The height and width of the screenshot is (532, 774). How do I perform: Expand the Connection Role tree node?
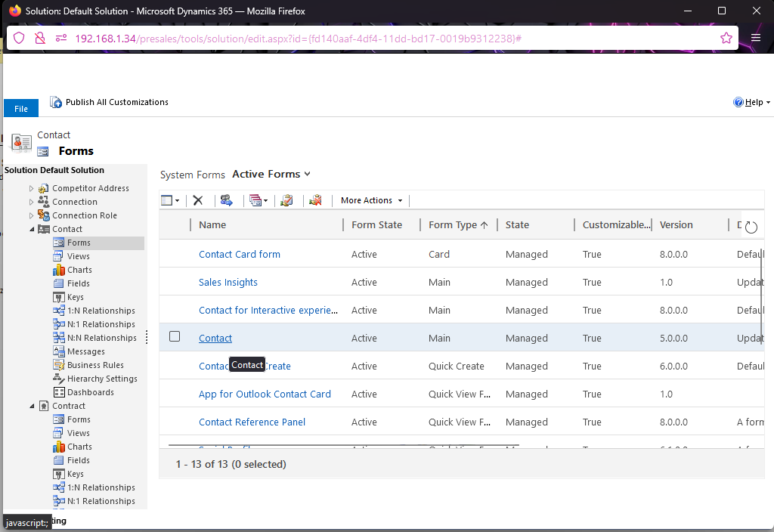[x=32, y=215]
